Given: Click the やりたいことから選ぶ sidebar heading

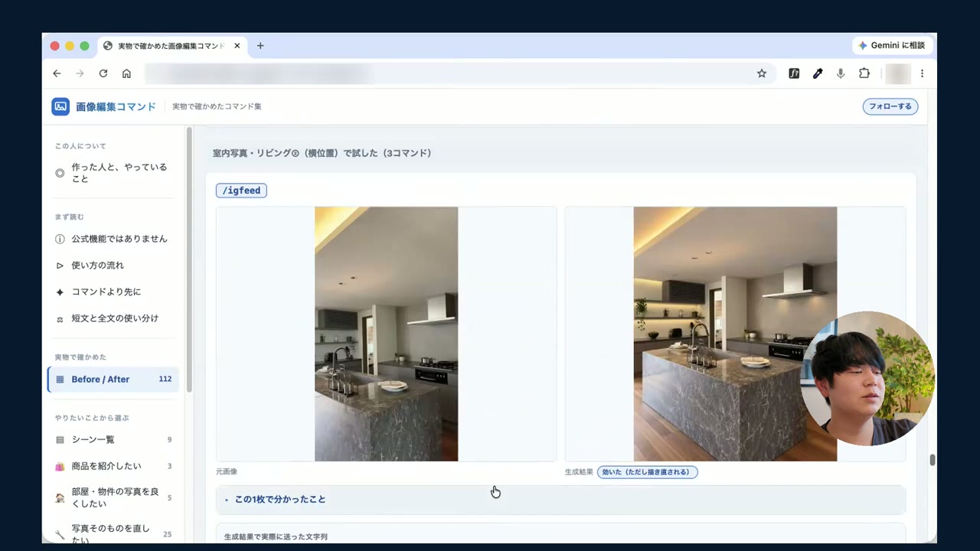Looking at the screenshot, I should click(92, 419).
